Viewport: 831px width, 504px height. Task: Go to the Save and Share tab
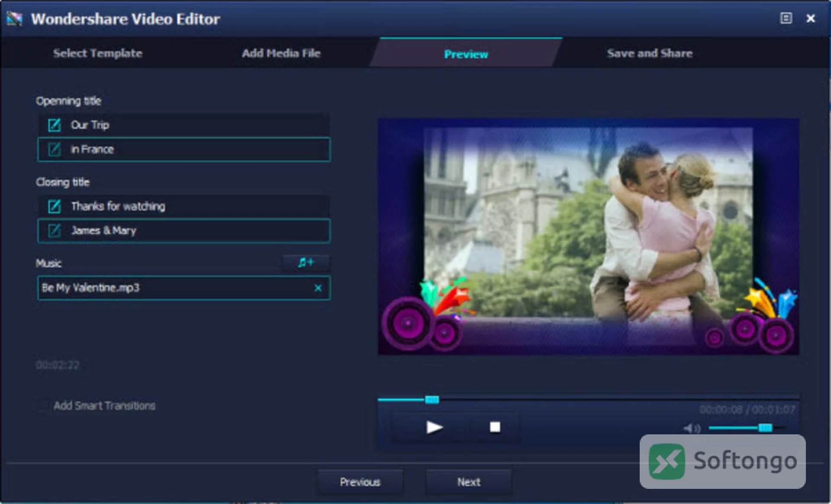(x=650, y=53)
